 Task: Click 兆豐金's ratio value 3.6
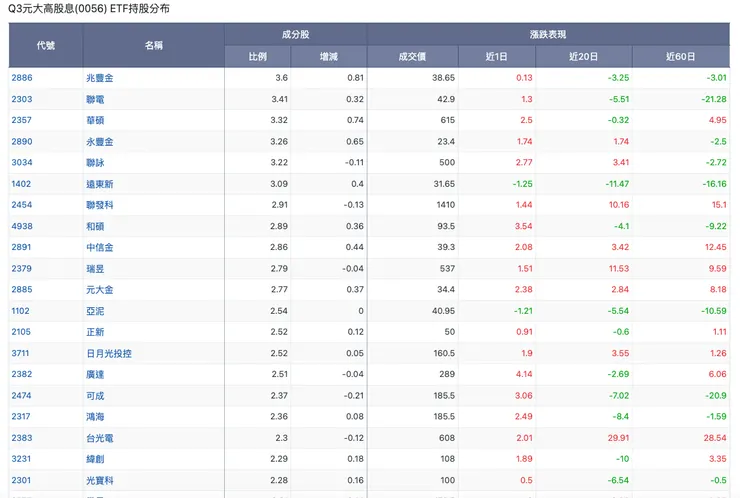click(x=281, y=78)
